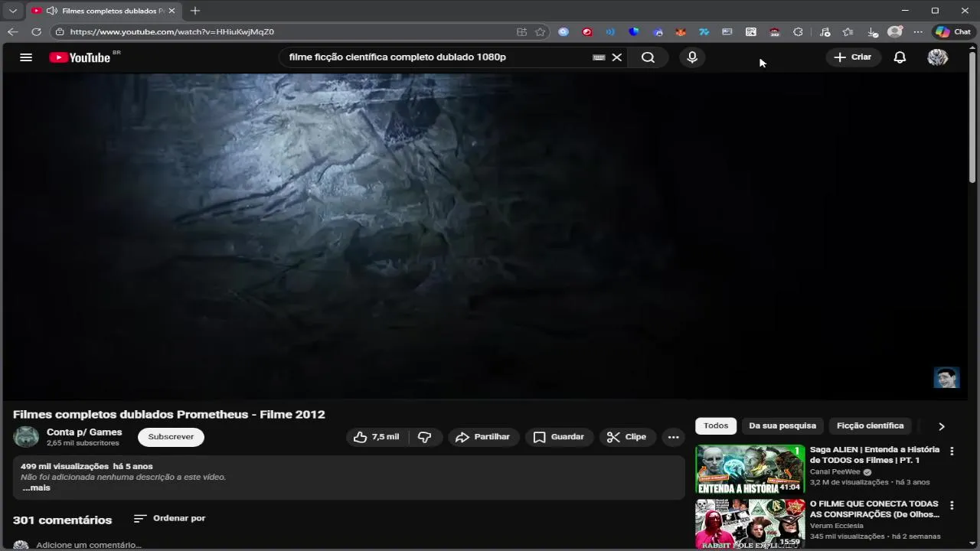Viewport: 980px width, 551px height.
Task: Open the browser tab list dropdown
Action: 12,11
